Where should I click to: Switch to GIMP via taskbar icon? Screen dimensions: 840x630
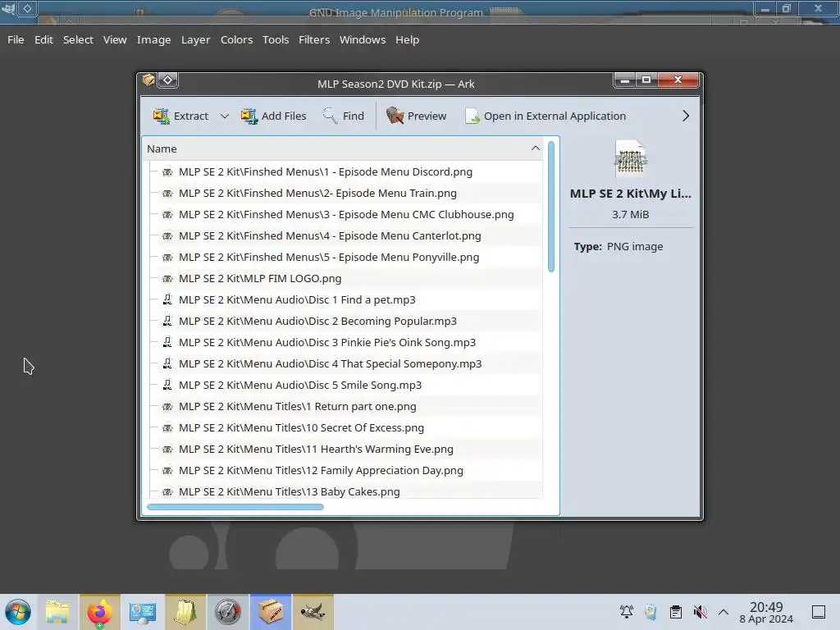click(x=313, y=612)
